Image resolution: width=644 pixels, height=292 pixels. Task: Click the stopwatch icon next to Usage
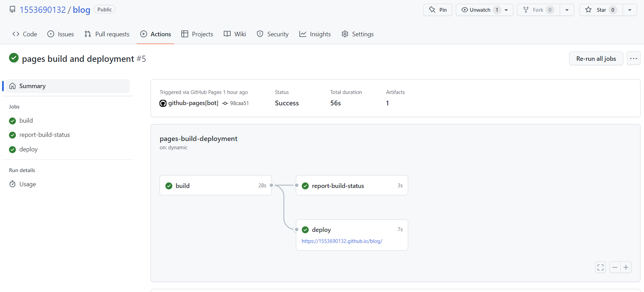(12, 184)
